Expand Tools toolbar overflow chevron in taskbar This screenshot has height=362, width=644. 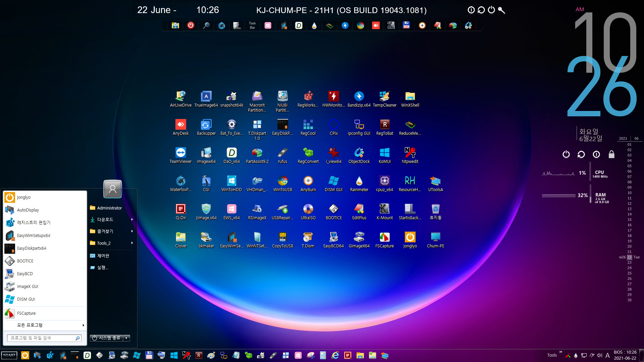pos(560,352)
